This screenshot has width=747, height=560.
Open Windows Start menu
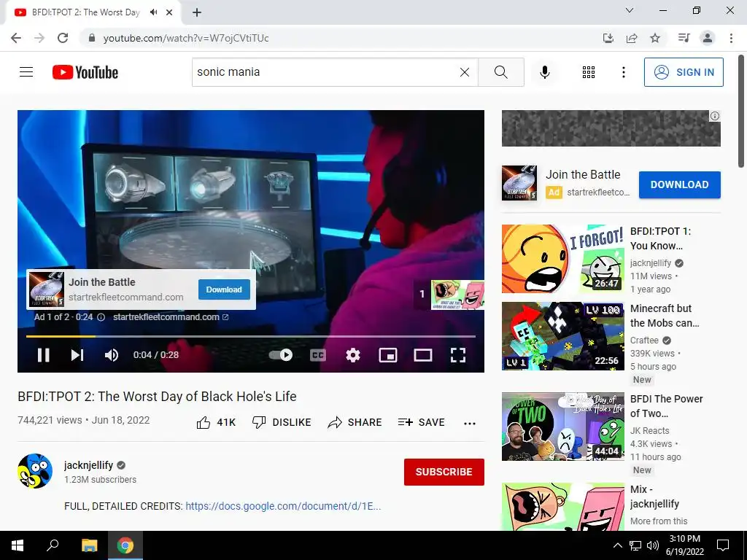18,545
